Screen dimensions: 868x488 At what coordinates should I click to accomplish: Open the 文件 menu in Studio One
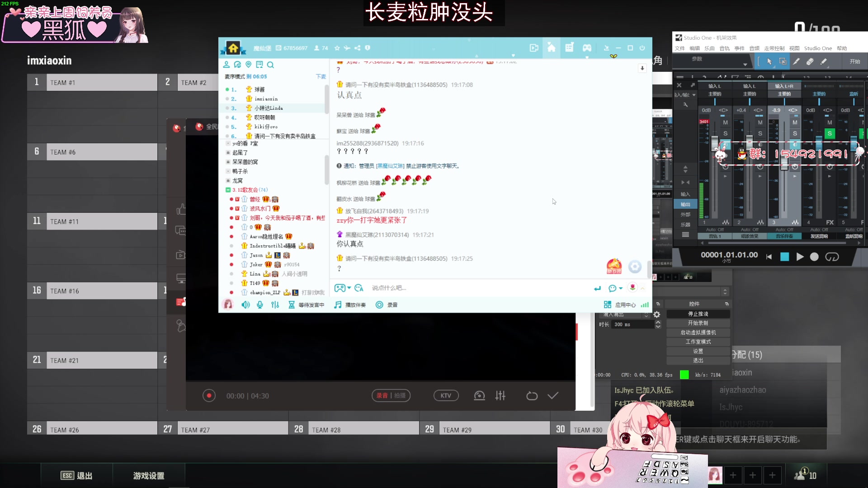(x=679, y=48)
